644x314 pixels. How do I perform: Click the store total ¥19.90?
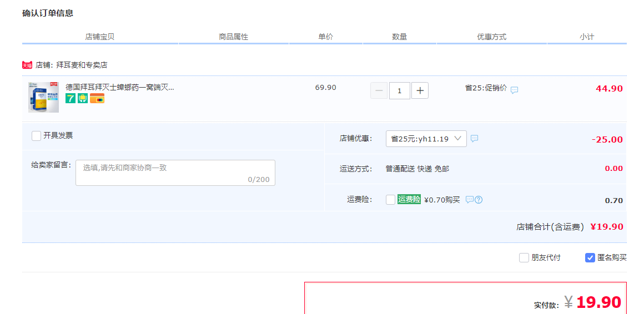pyautogui.click(x=607, y=226)
